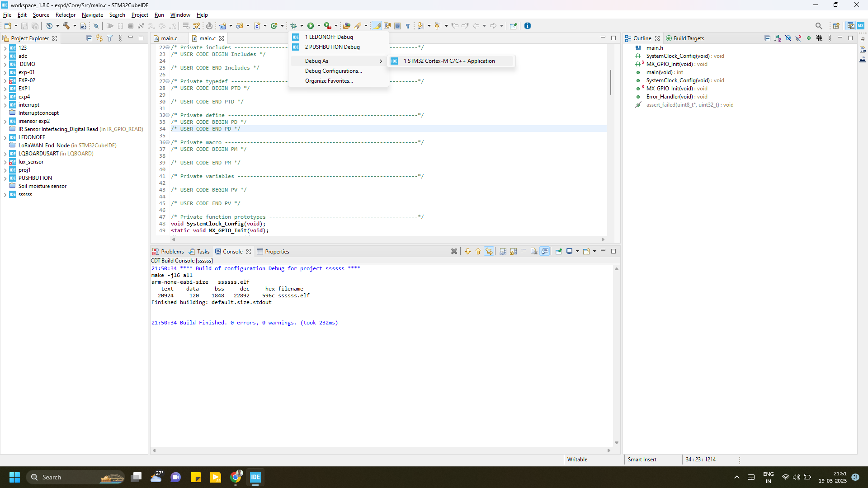Show whitespace characters in the editor
868x488 pixels.
click(x=407, y=26)
